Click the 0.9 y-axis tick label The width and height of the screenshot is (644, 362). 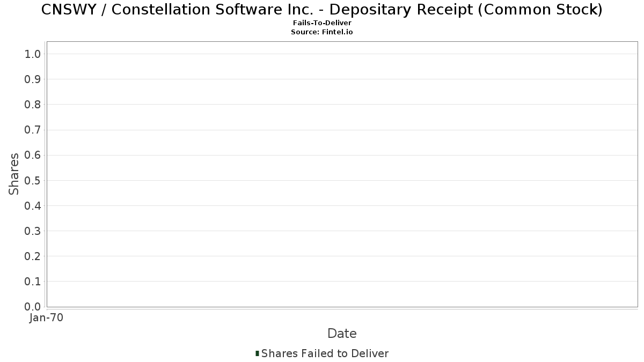tap(33, 79)
